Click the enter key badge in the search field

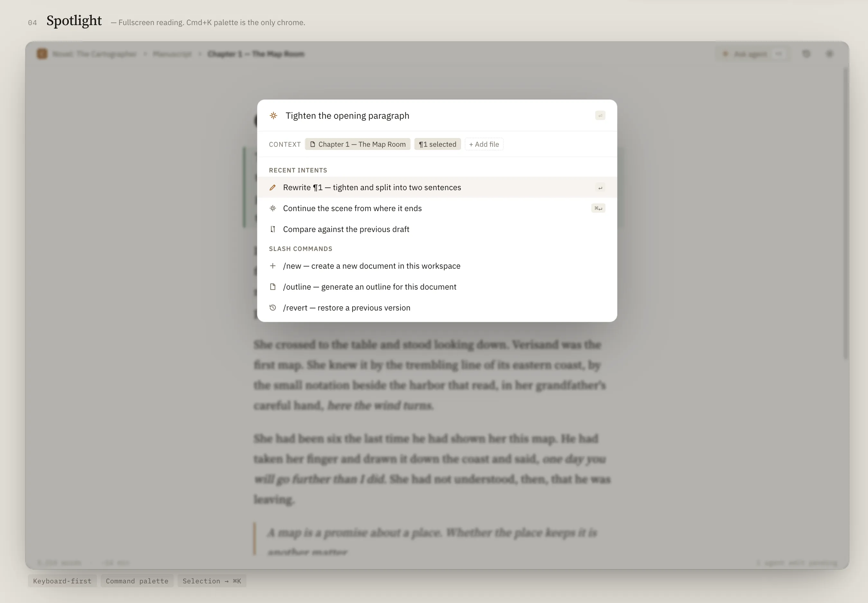600,116
